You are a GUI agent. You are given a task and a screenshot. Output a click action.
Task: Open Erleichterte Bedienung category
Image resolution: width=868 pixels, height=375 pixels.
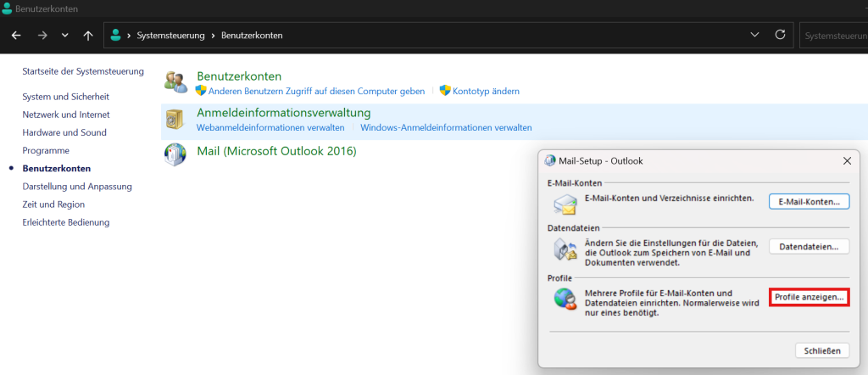coord(66,222)
